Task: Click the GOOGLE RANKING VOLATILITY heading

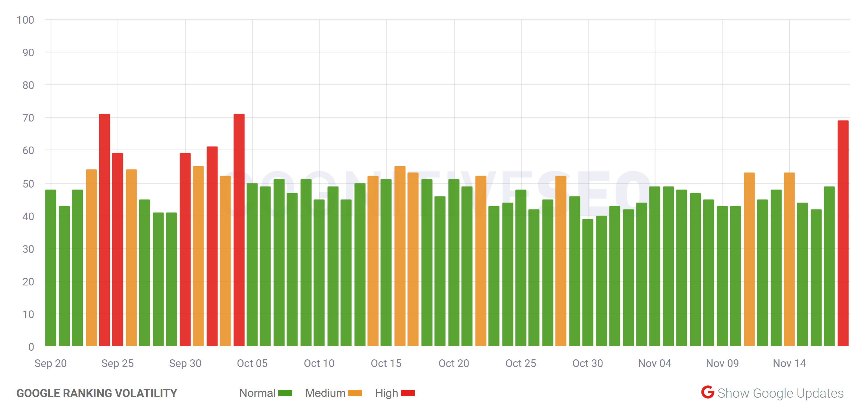Action: coord(97,393)
